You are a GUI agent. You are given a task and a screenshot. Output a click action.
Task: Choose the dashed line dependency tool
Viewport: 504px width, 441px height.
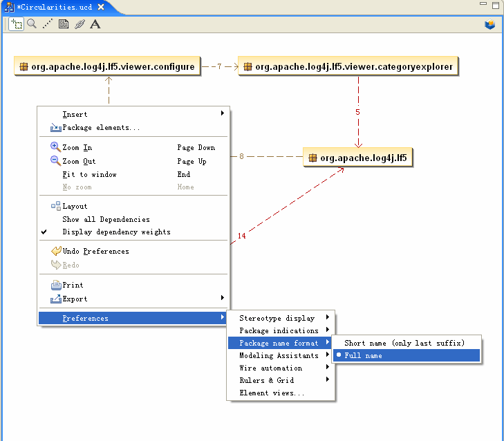coord(48,24)
